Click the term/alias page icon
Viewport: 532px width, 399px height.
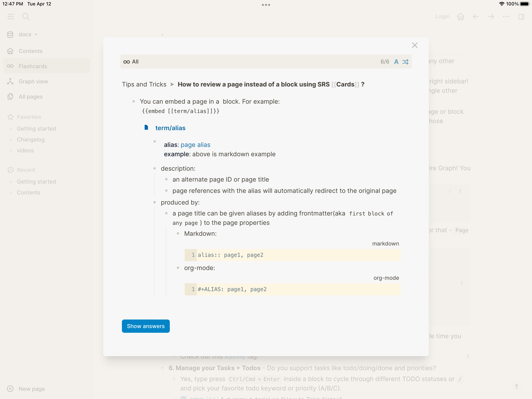point(146,127)
